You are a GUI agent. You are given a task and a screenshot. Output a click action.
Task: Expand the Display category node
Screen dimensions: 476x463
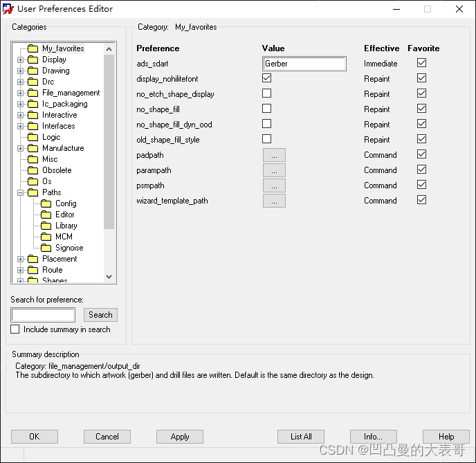click(x=20, y=60)
